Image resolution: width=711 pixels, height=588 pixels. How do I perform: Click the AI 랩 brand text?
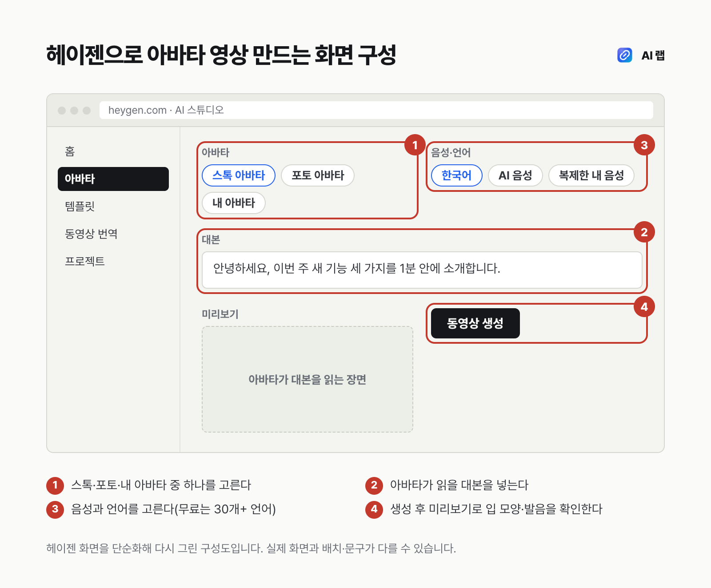point(653,56)
